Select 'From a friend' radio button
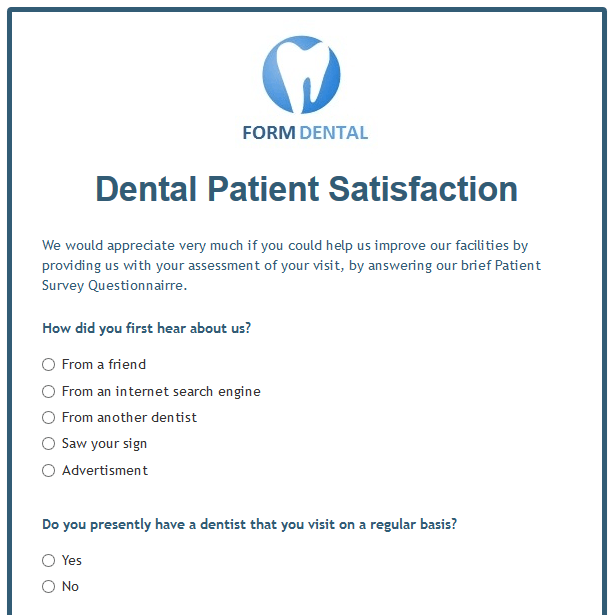The image size is (613, 615). coord(48,365)
